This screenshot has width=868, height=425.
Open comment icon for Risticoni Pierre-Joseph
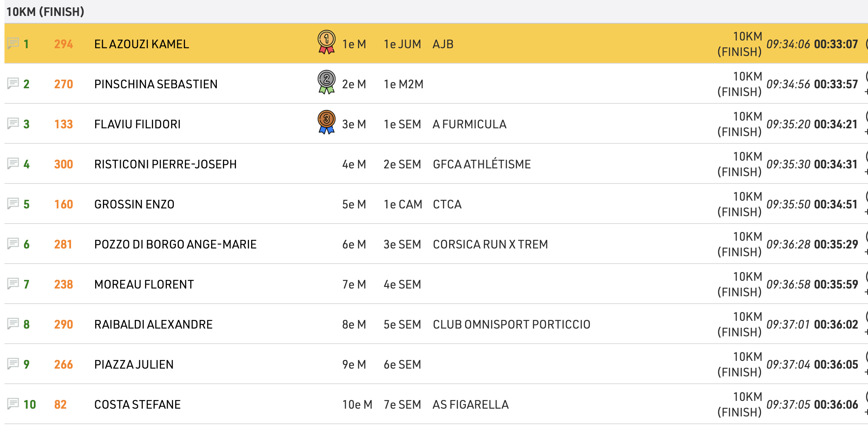[x=13, y=163]
